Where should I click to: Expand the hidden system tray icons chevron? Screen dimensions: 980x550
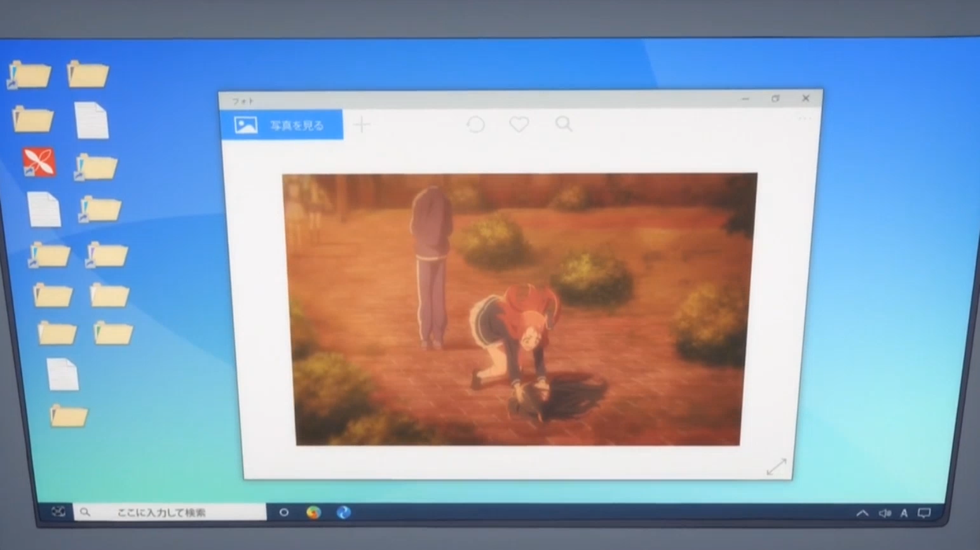[x=862, y=513]
